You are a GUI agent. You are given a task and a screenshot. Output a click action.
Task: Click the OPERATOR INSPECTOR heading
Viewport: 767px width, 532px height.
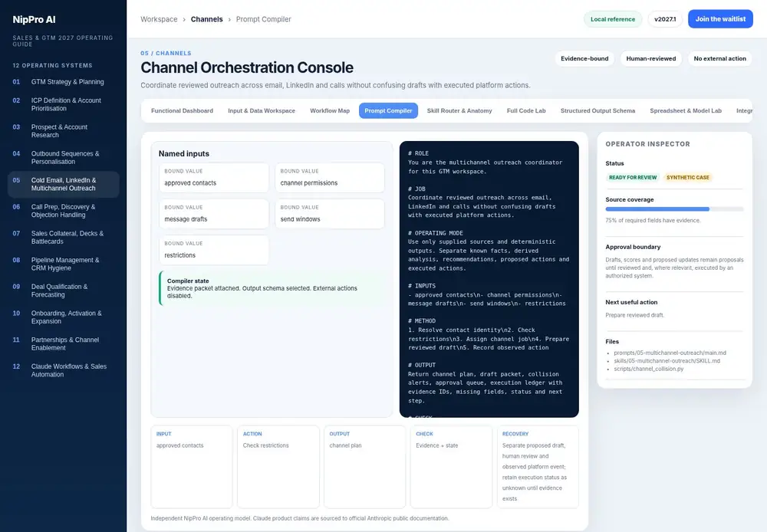tap(647, 144)
